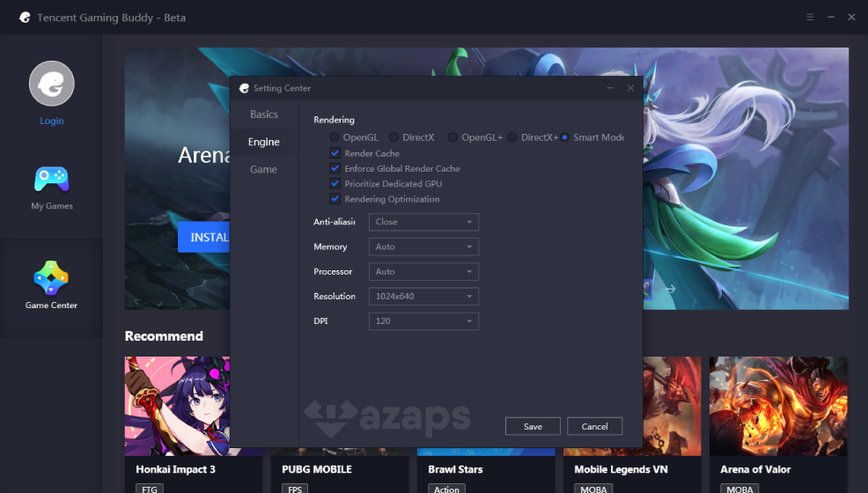Save the engine settings
The width and height of the screenshot is (868, 493).
point(533,426)
